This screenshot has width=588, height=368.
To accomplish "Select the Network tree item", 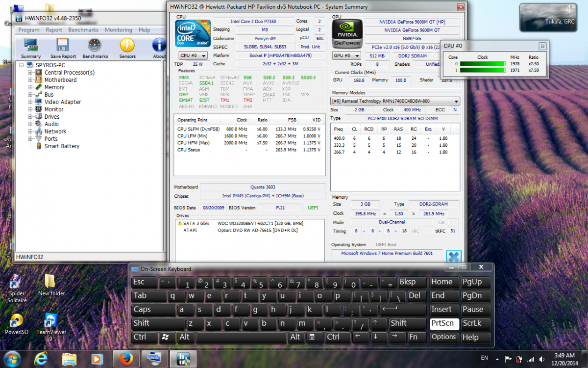I will [55, 131].
